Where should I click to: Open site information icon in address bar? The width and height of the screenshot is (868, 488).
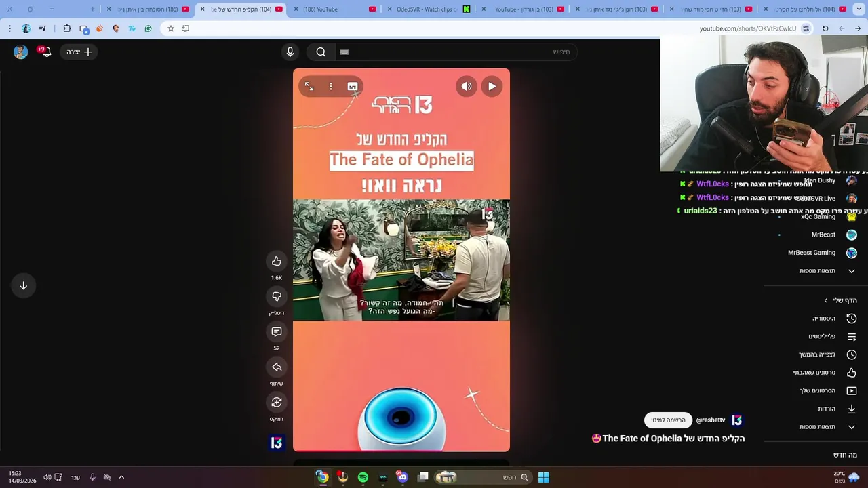(x=806, y=28)
